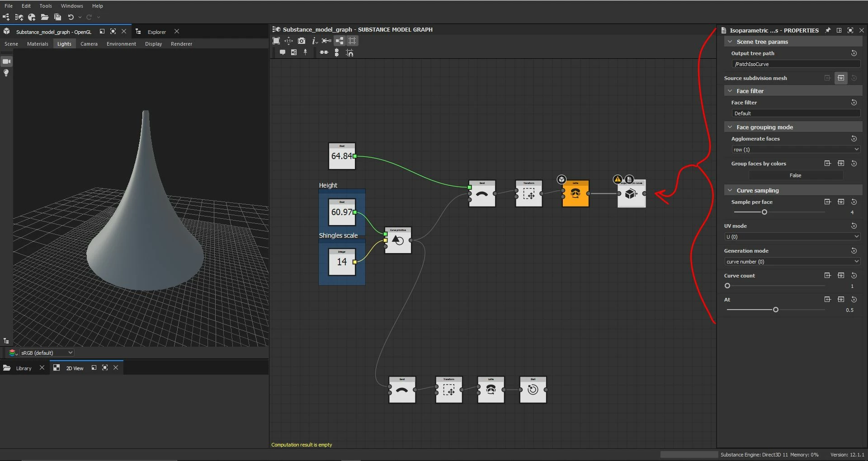Toggle visibility for Group faces by colors
This screenshot has height=461, width=868.
point(841,164)
